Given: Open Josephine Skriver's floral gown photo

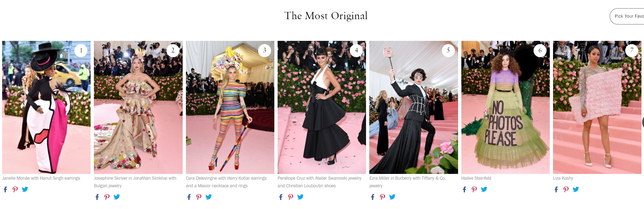Looking at the screenshot, I should pos(138,107).
